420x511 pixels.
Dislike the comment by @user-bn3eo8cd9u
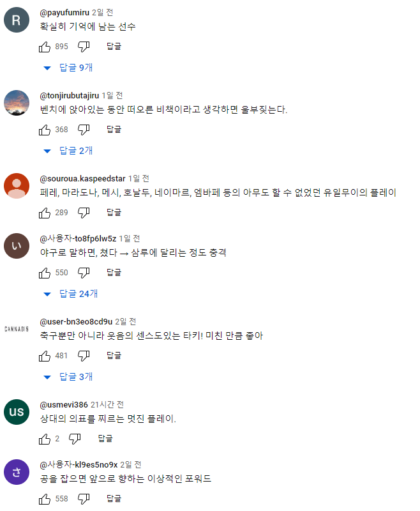coord(84,356)
